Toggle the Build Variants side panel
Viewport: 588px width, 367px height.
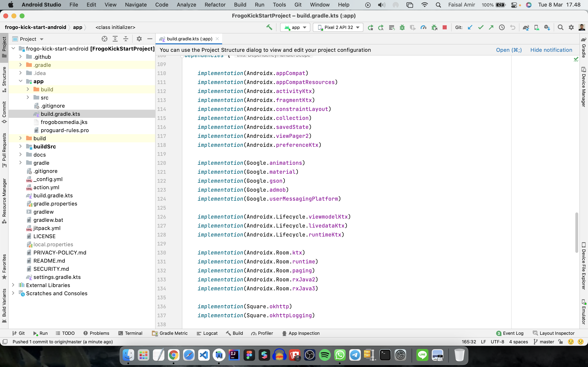[x=4, y=305]
